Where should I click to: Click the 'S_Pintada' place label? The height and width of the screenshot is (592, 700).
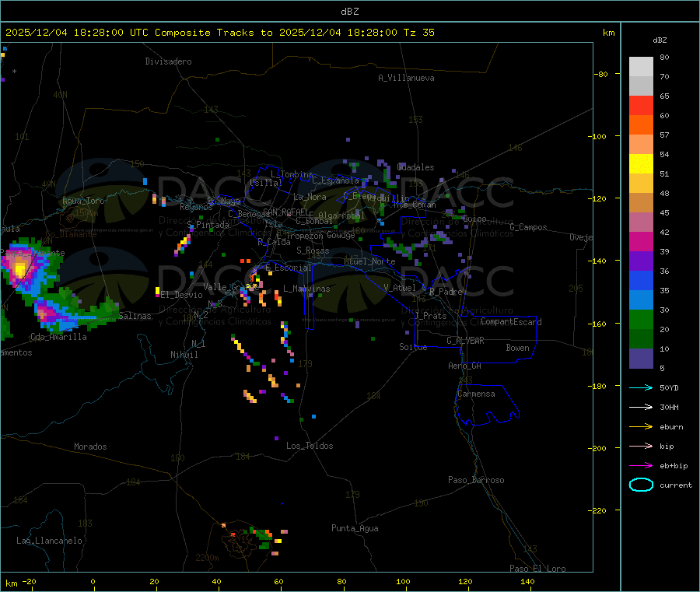pyautogui.click(x=208, y=225)
